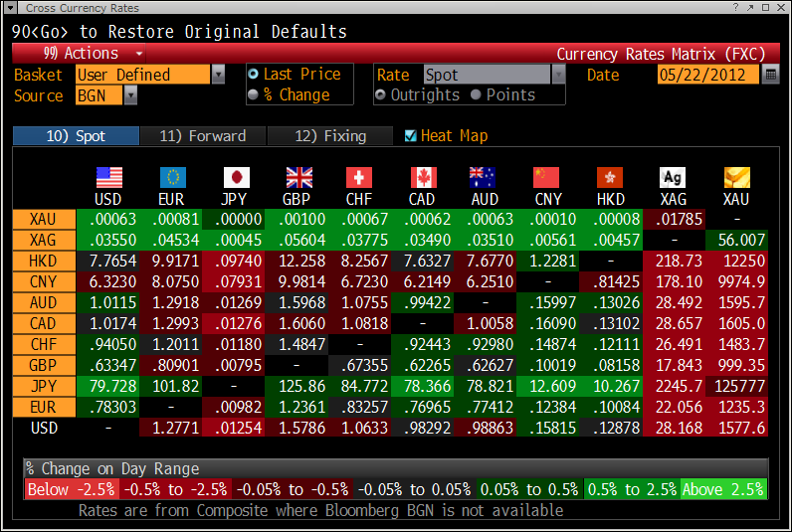Open the Rate Spot dropdown
This screenshot has width=792, height=532.
click(558, 75)
